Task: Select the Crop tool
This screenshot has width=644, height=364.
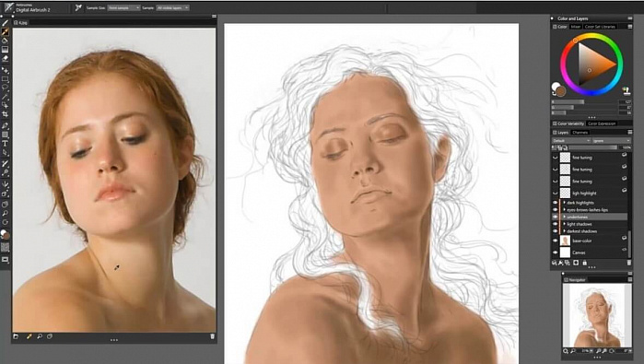Action: click(x=5, y=114)
